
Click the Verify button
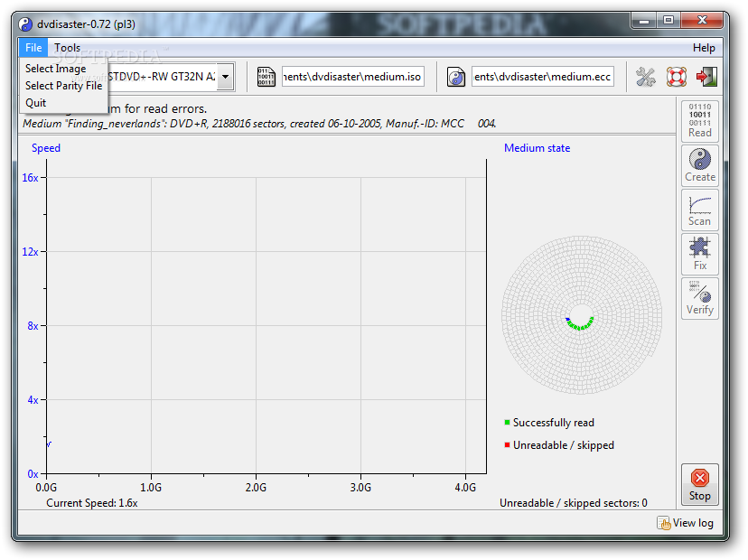click(700, 298)
